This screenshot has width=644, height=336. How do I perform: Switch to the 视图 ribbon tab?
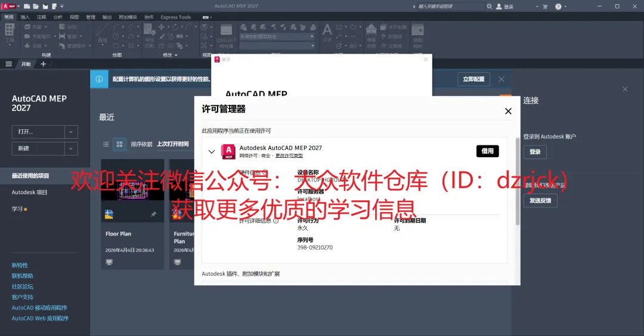[x=75, y=17]
